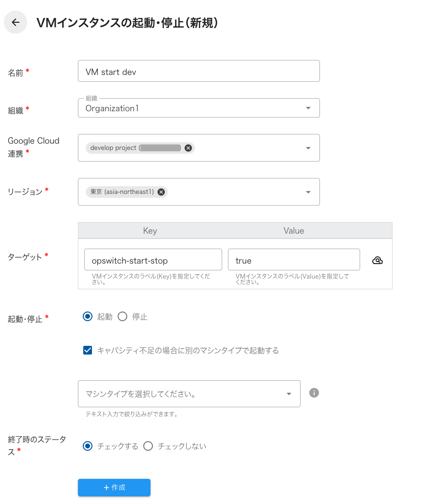The height and width of the screenshot is (504, 424).
Task: Uncheck the alternate machine type capacity checkbox
Action: [88, 350]
